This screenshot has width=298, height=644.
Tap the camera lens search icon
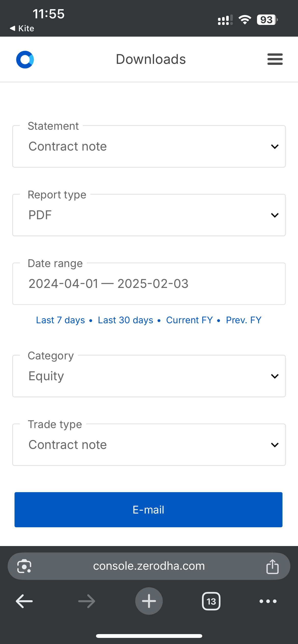(x=24, y=566)
